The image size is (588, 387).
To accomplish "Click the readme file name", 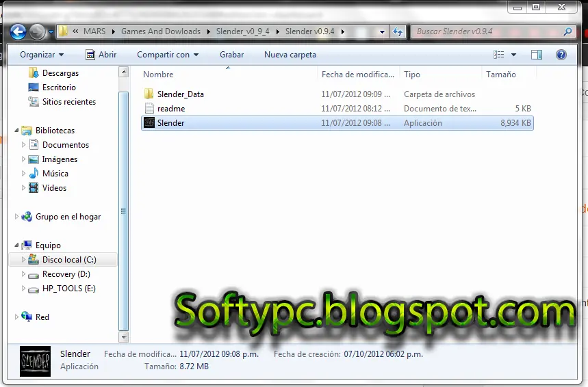I will point(171,109).
